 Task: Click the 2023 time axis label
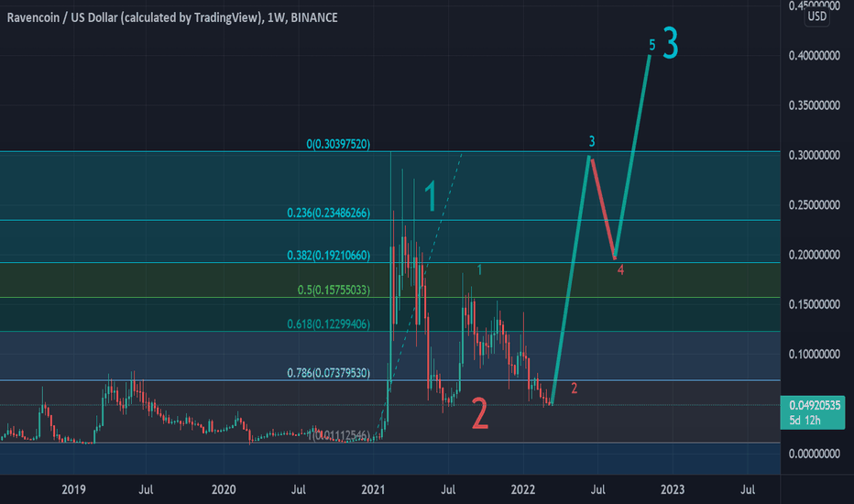(673, 489)
